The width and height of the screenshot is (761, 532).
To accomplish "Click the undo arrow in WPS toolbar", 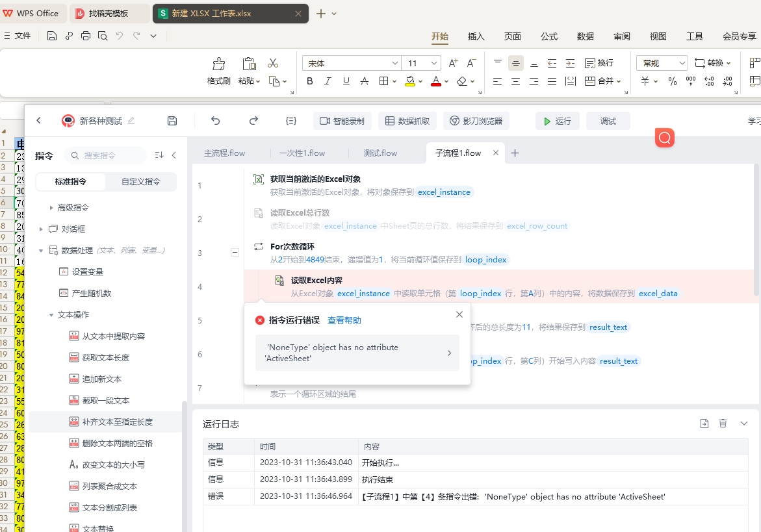I will click(120, 36).
